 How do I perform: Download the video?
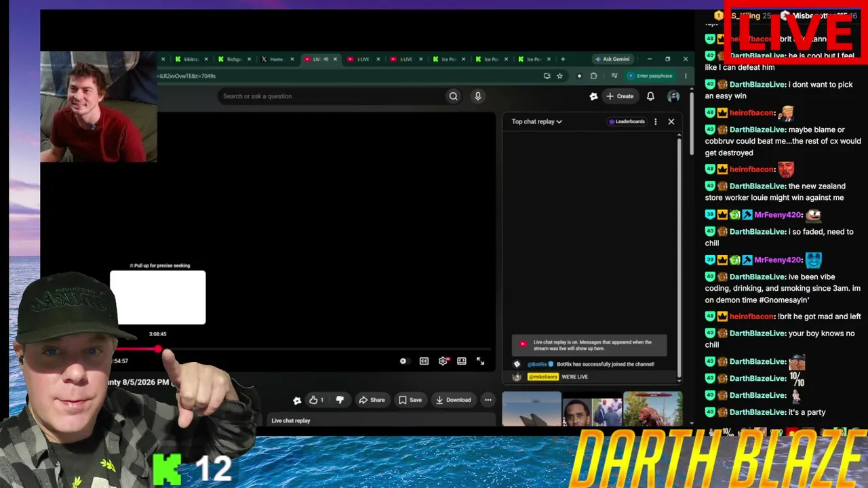pyautogui.click(x=454, y=400)
